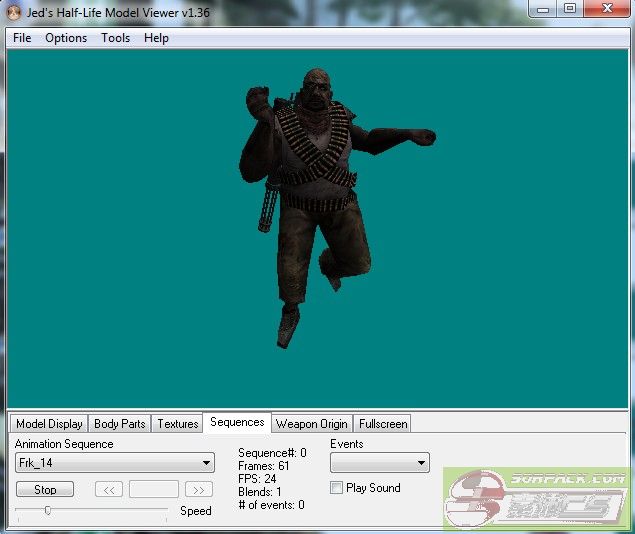Image resolution: width=635 pixels, height=534 pixels.
Task: Click the '# of events: 0' text
Action: [271, 505]
